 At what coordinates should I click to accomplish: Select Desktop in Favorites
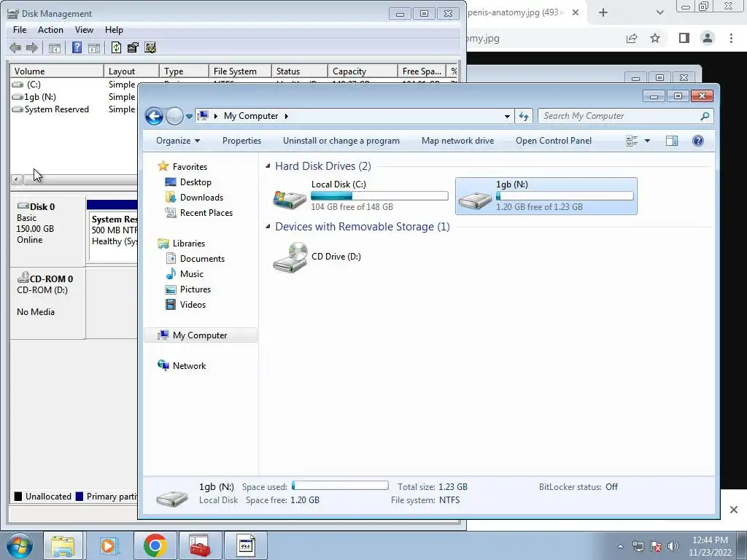click(196, 182)
